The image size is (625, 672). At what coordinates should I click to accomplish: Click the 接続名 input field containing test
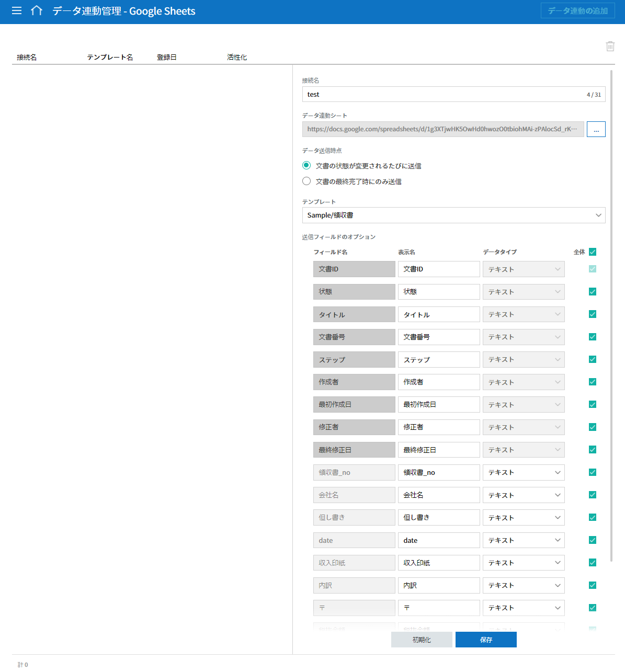(x=445, y=95)
